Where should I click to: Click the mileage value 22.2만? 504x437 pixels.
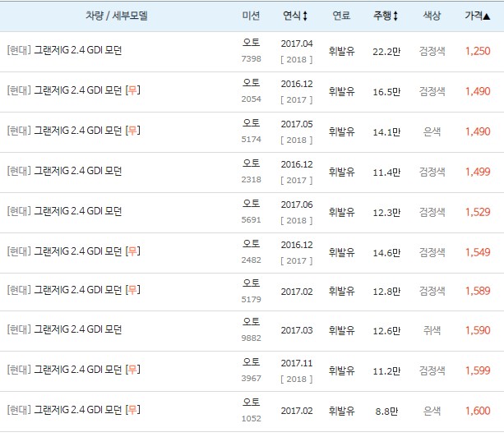[386, 52]
